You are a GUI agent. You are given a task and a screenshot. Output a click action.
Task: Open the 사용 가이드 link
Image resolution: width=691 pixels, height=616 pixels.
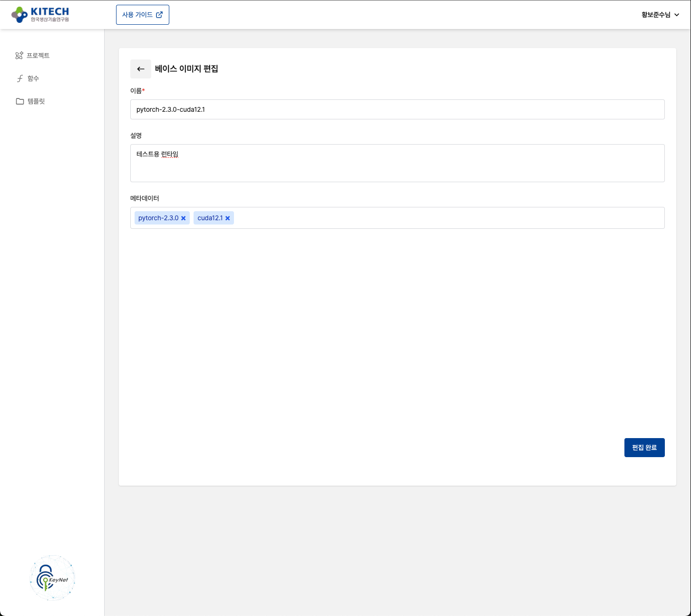point(137,15)
